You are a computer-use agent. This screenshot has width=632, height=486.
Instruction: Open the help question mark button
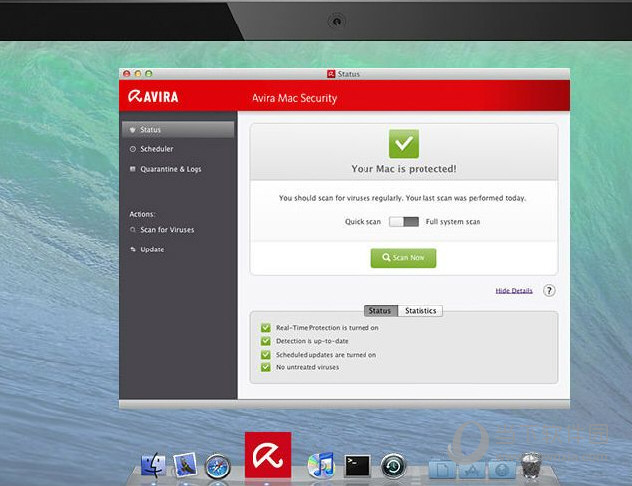click(549, 290)
